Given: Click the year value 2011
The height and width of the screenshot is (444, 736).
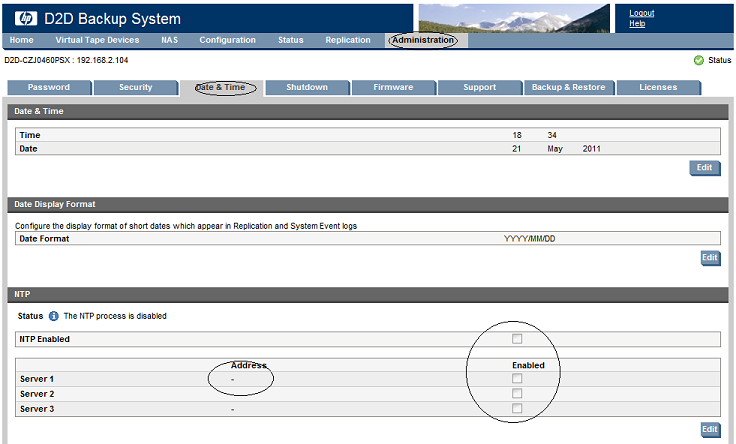Looking at the screenshot, I should pyautogui.click(x=591, y=149).
